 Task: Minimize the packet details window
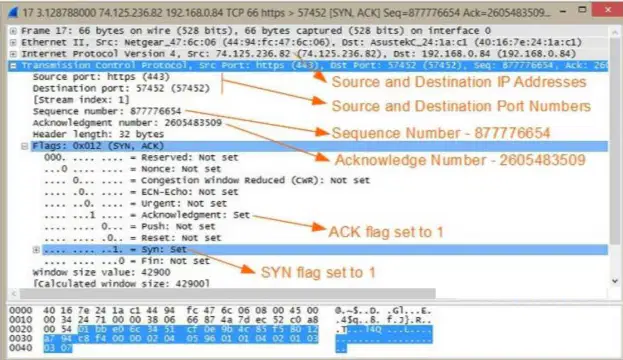pyautogui.click(x=563, y=12)
